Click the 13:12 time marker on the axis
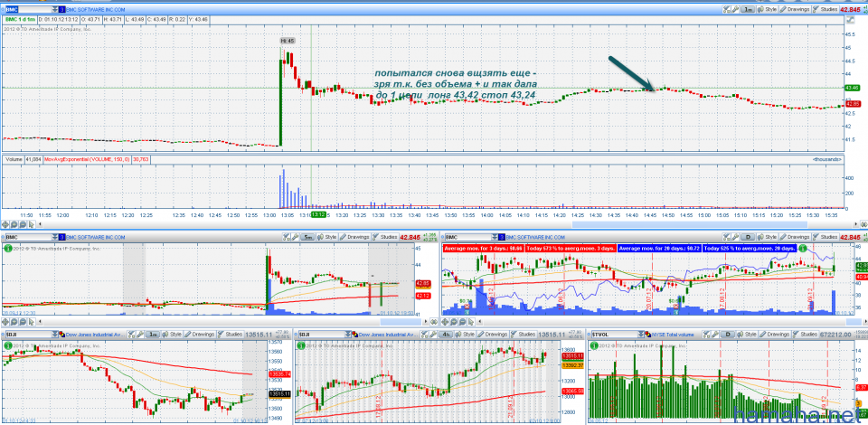868x425 pixels. pos(318,214)
